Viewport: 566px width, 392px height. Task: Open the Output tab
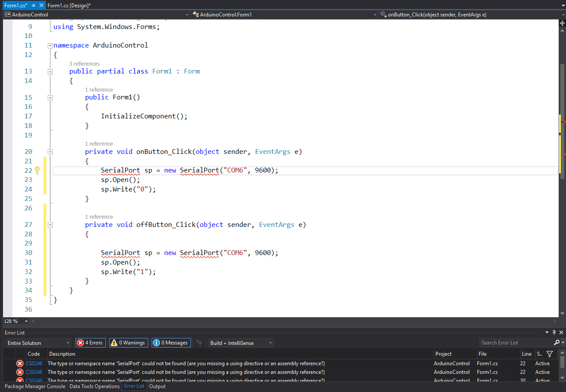157,386
